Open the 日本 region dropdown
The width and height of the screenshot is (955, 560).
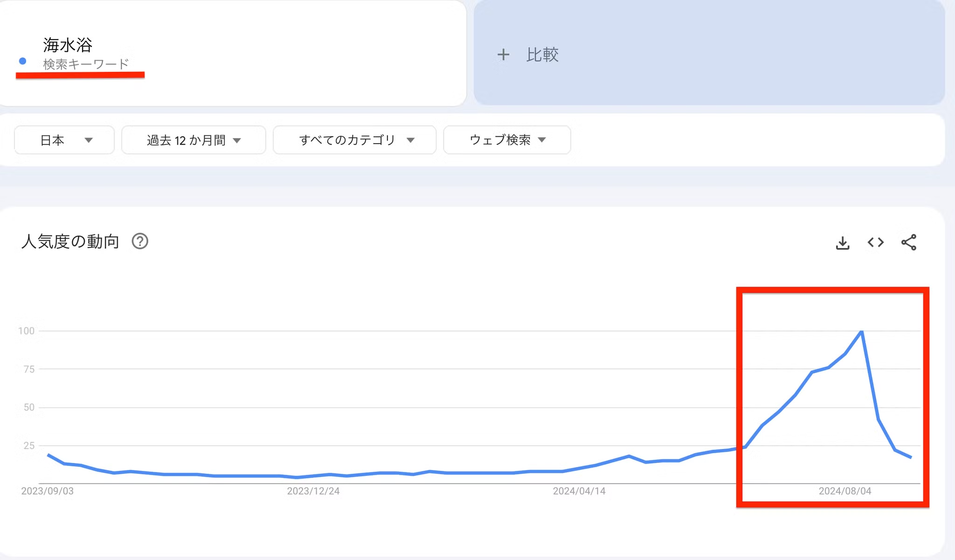(x=64, y=140)
